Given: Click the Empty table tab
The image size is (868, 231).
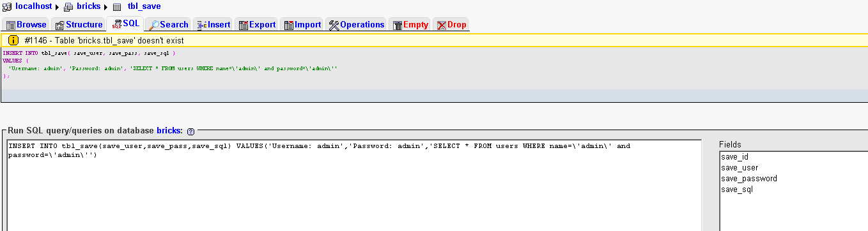Looking at the screenshot, I should 410,25.
